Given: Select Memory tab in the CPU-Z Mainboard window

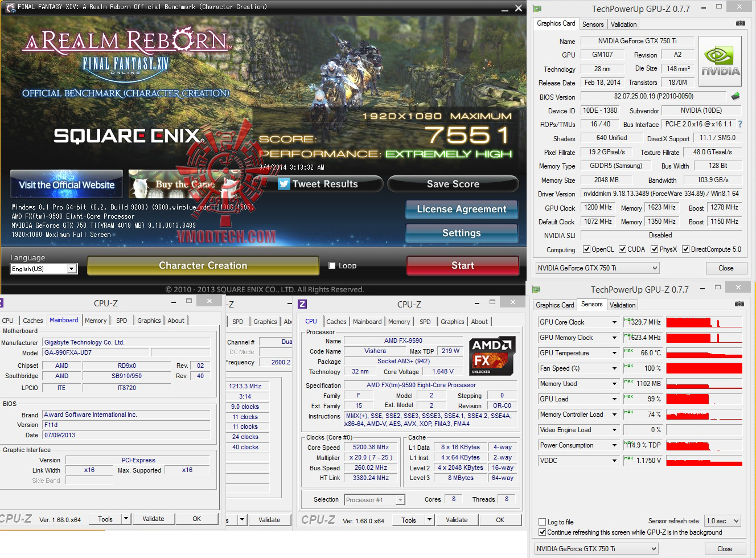Looking at the screenshot, I should [x=96, y=321].
